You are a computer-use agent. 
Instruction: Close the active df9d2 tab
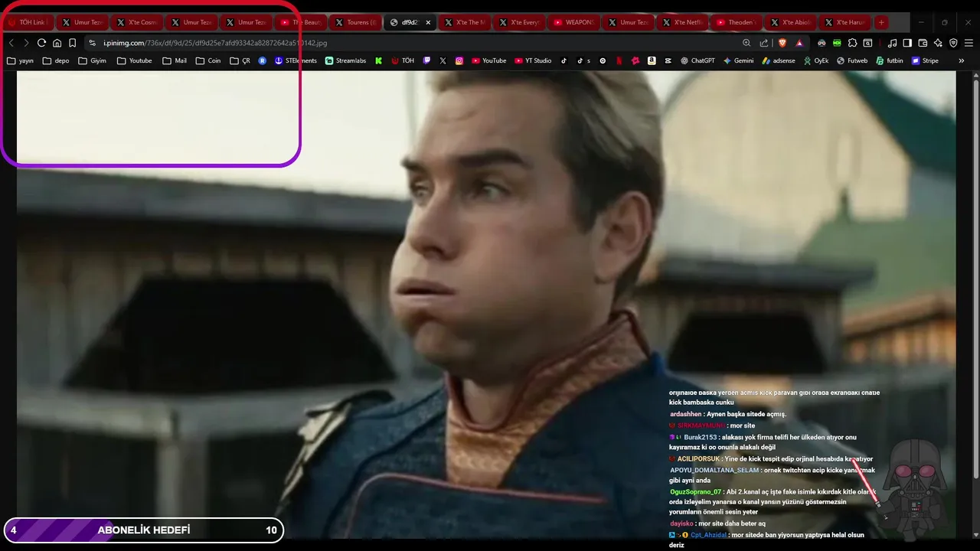428,22
